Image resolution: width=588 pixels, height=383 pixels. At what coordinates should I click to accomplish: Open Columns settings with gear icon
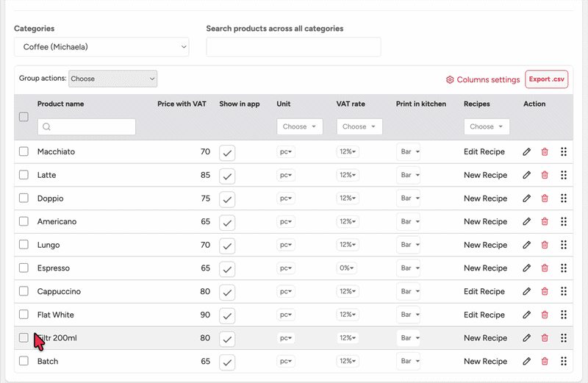tap(483, 79)
